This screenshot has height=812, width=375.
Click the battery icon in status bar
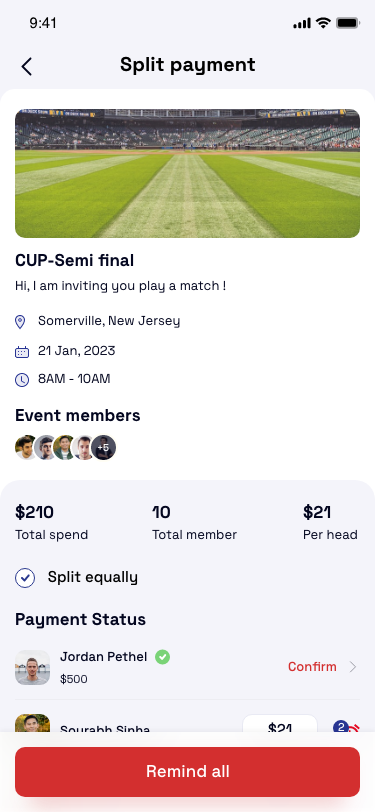pos(348,23)
